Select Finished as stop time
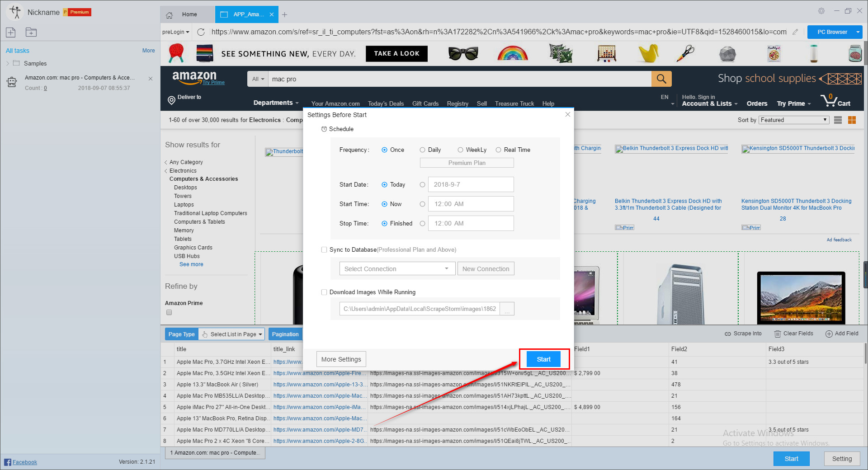 pos(385,224)
